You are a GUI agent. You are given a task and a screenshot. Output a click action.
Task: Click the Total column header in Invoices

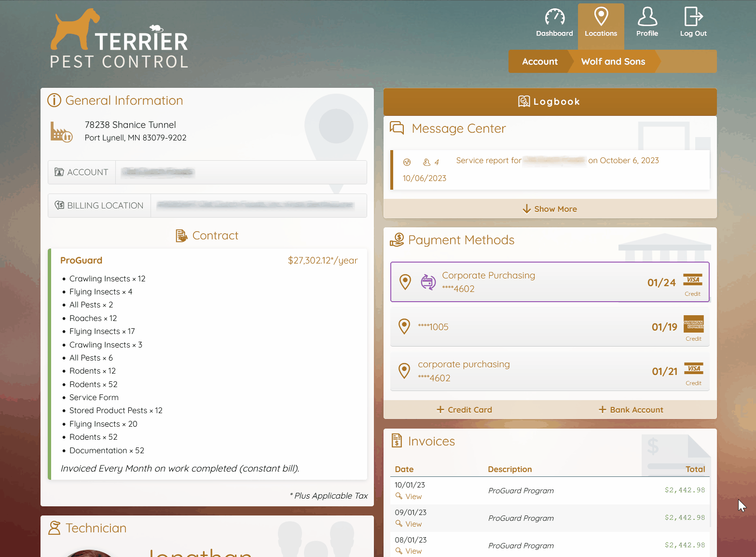click(695, 469)
